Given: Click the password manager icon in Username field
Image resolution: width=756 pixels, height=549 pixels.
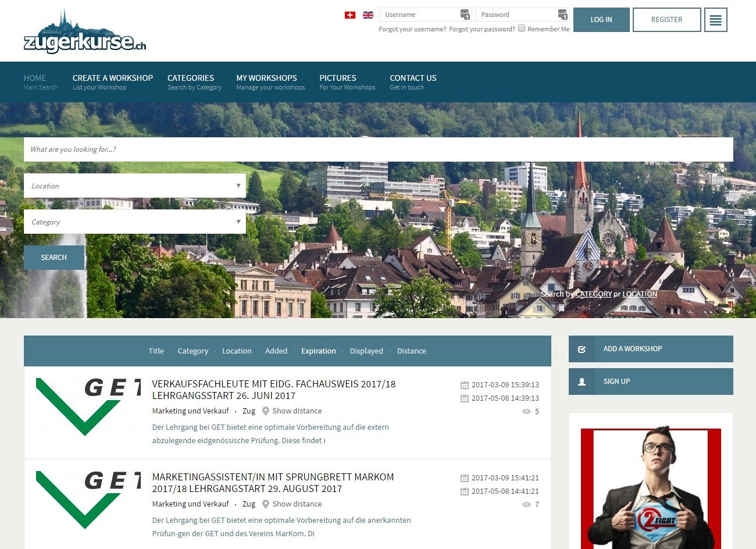Looking at the screenshot, I should [x=465, y=15].
